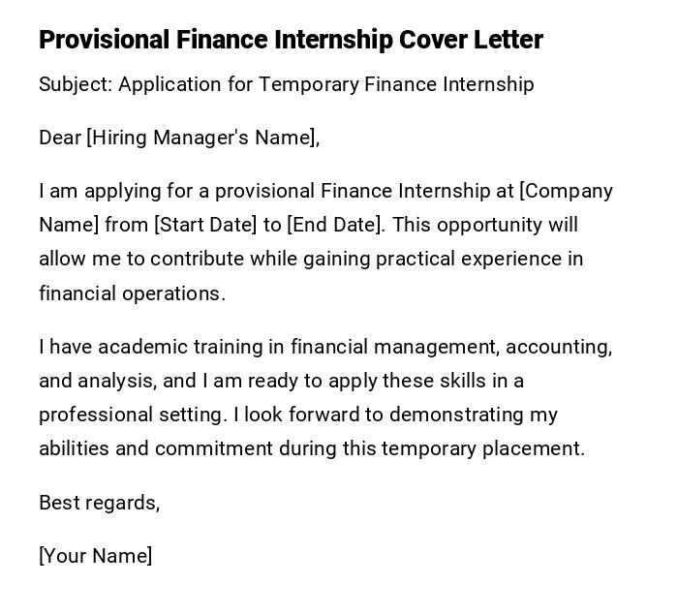Click the word "Dear" in the greeting
This screenshot has height=616, width=678.
point(60,138)
